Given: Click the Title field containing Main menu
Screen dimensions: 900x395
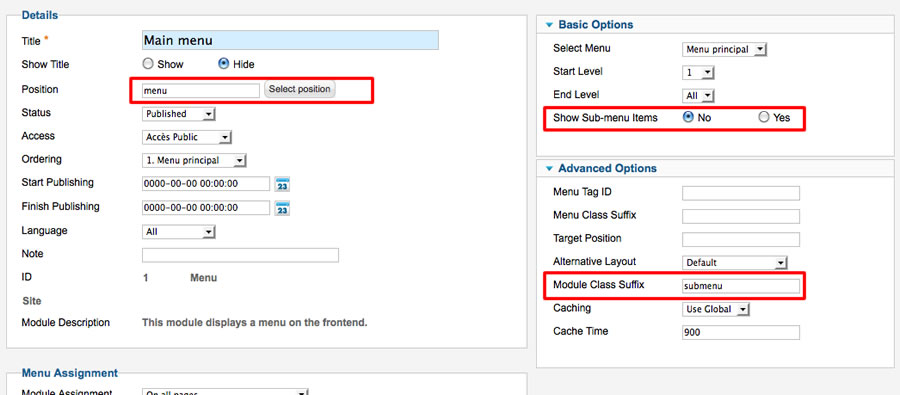Looking at the screenshot, I should (x=290, y=40).
